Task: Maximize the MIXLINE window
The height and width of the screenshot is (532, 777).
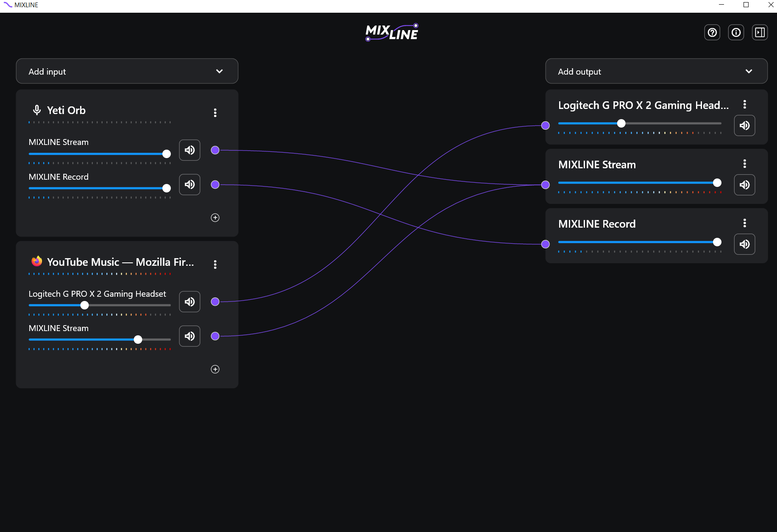Action: [x=746, y=5]
